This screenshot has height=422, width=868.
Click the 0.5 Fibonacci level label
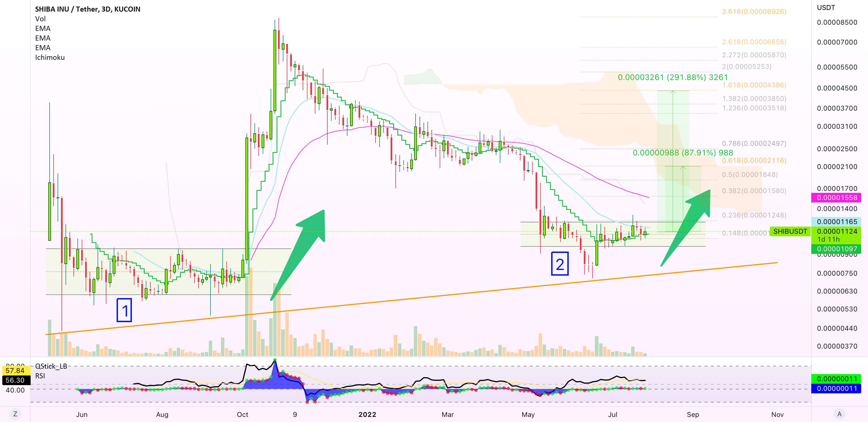click(x=750, y=174)
